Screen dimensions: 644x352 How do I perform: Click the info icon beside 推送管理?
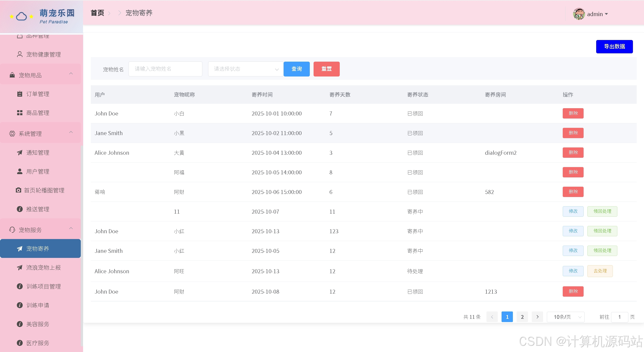20,209
